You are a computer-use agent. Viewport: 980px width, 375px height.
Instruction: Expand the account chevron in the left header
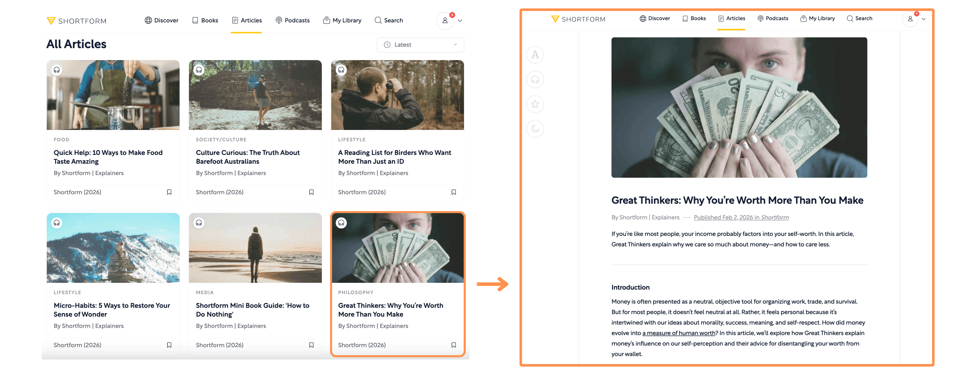(460, 21)
